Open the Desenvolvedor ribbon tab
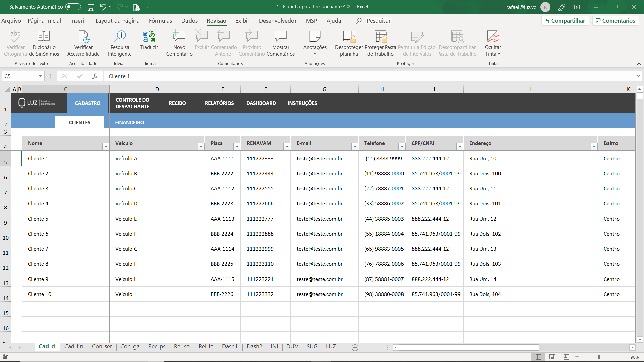 278,21
